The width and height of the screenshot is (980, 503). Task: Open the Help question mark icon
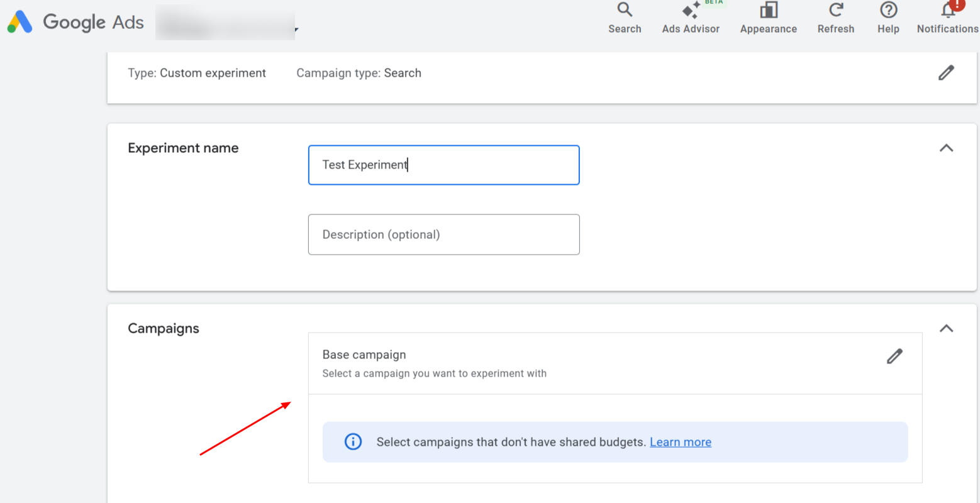point(888,10)
